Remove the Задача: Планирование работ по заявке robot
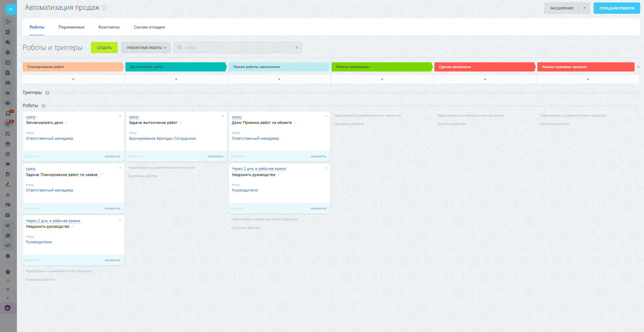The height and width of the screenshot is (332, 644). point(120,168)
